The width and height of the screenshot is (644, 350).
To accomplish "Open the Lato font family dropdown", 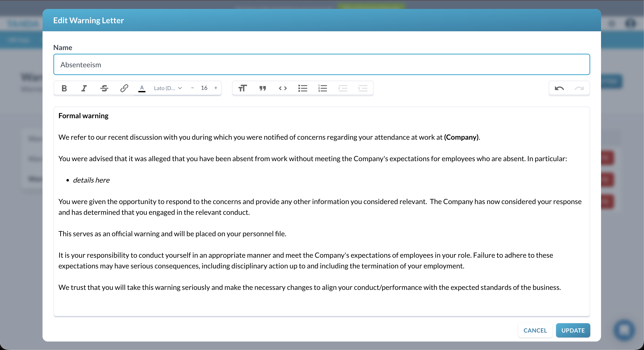I will tap(168, 88).
